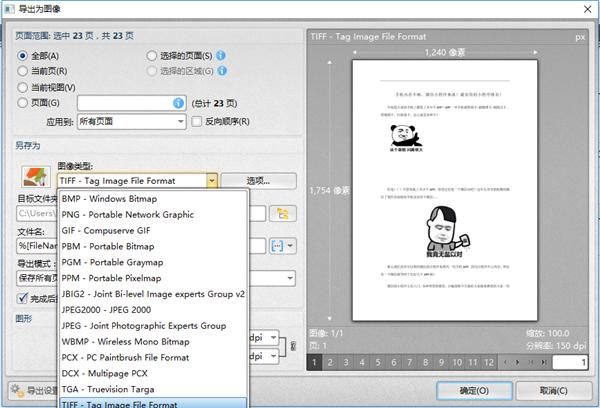Select the 当前页(R) radio button
The width and height of the screenshot is (600, 408).
click(23, 71)
